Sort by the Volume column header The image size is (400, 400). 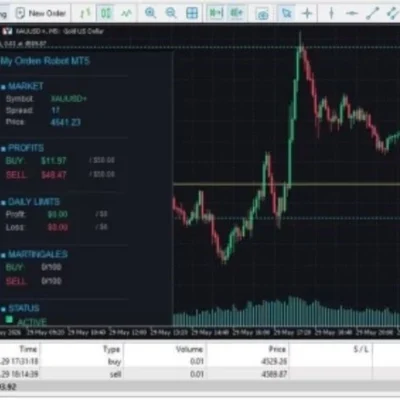point(189,349)
